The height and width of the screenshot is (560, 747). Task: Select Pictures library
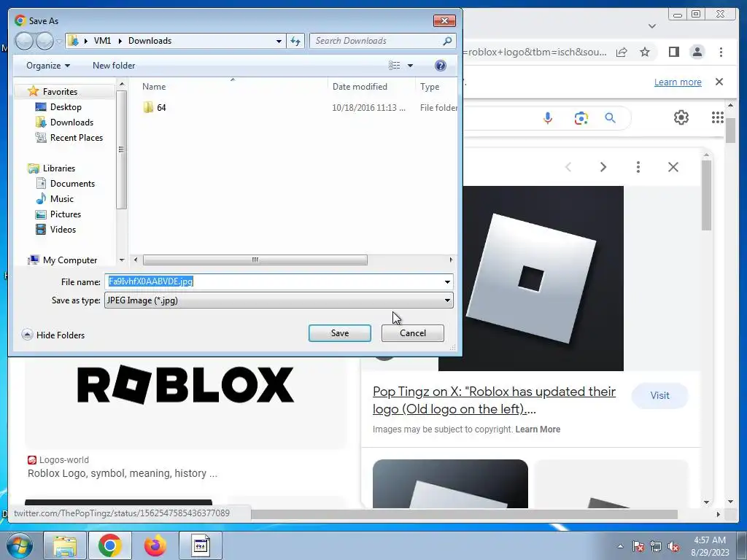65,214
